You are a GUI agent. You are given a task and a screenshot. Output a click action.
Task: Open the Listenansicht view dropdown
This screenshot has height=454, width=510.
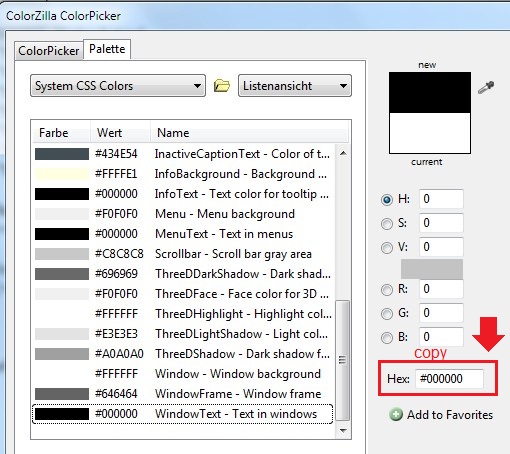pyautogui.click(x=295, y=86)
